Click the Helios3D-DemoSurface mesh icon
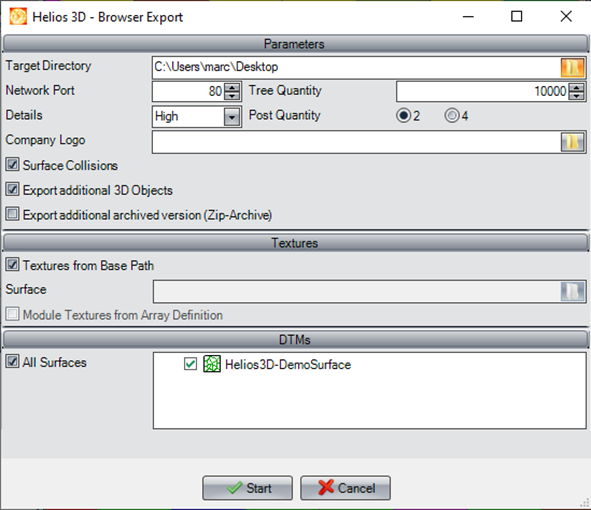 coord(212,364)
